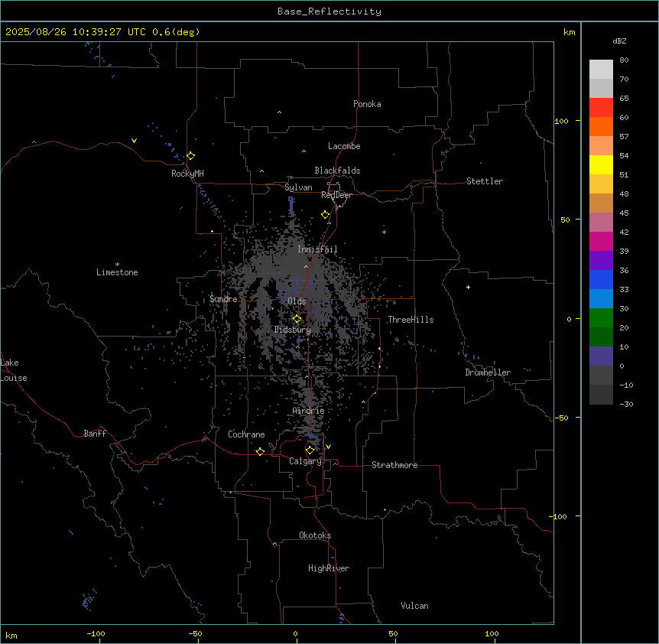Click the dBZ legend heading
The image size is (659, 644).
coord(619,41)
